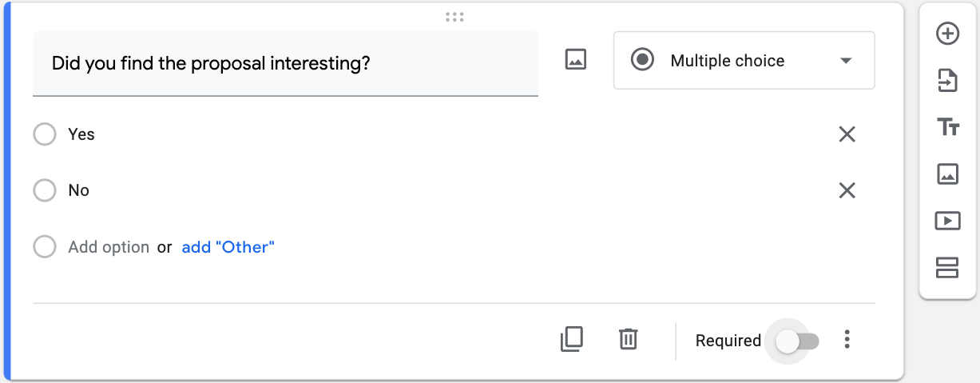The height and width of the screenshot is (383, 980).
Task: Add a title and description block
Action: [x=947, y=126]
